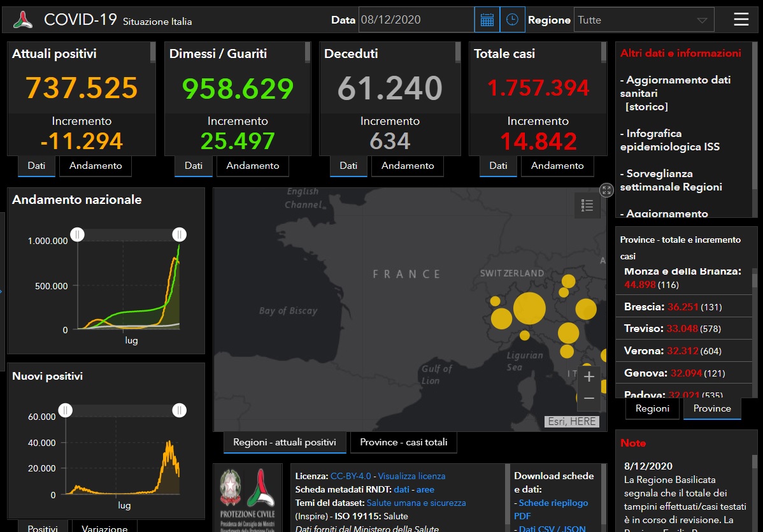Grab right handle of Andamento nazionale slider

point(180,234)
